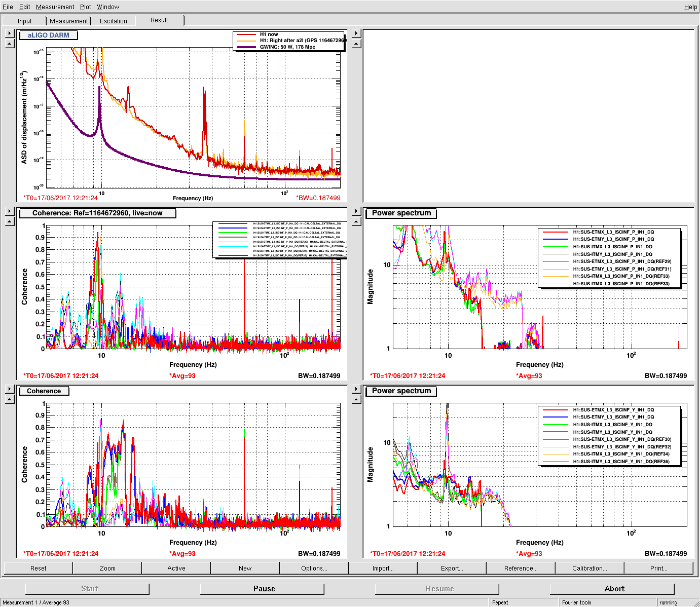Viewport: 700px width, 607px height.
Task: Click the bottom-left Coherence title box
Action: [44, 391]
